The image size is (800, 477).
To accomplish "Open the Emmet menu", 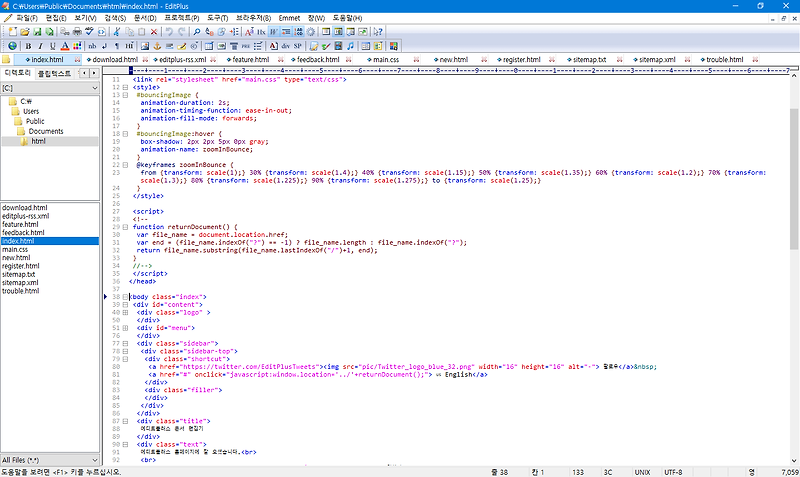I will tap(290, 18).
